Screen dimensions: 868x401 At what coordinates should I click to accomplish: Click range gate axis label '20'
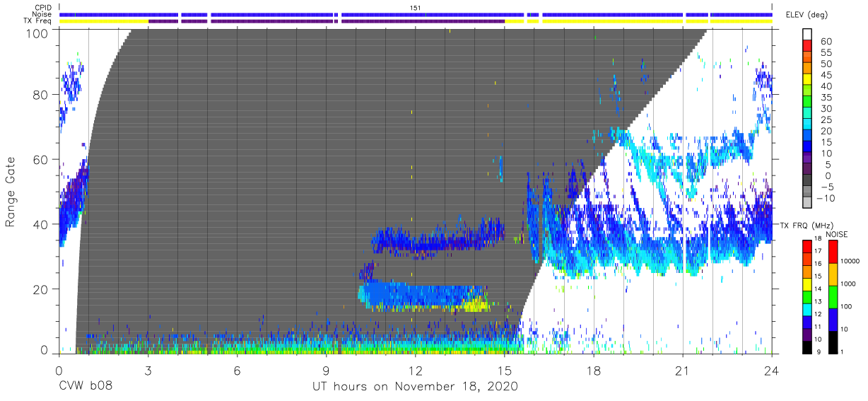click(x=42, y=289)
